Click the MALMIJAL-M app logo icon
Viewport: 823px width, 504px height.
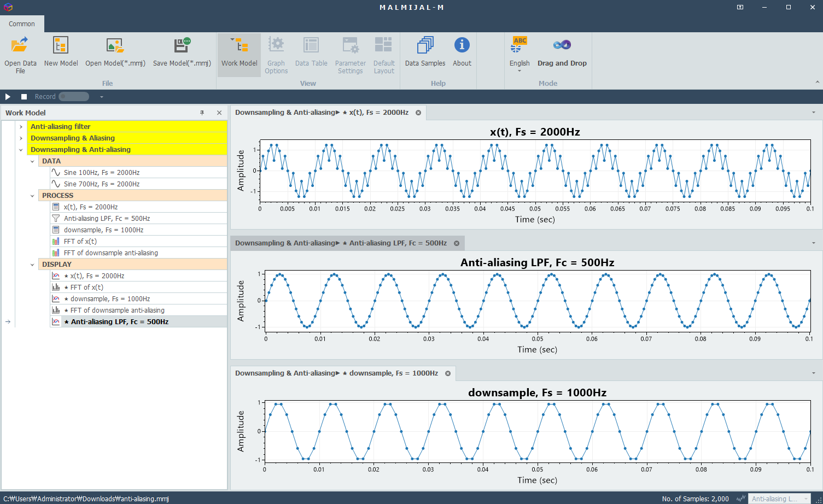(8, 7)
